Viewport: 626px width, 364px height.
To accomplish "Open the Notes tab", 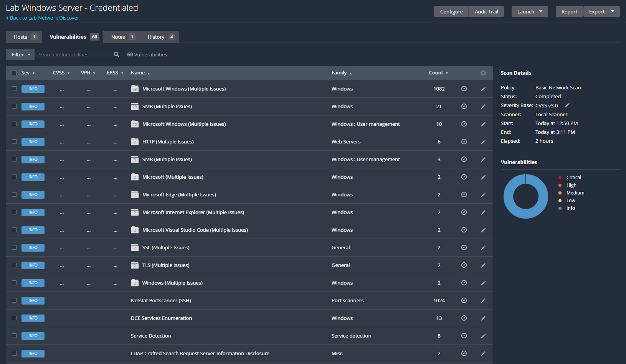I will 122,37.
